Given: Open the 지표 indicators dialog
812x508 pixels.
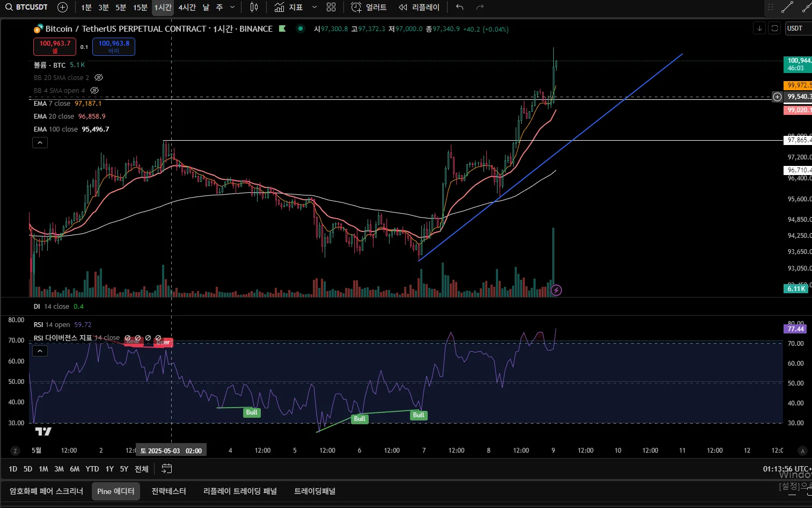Looking at the screenshot, I should (289, 7).
